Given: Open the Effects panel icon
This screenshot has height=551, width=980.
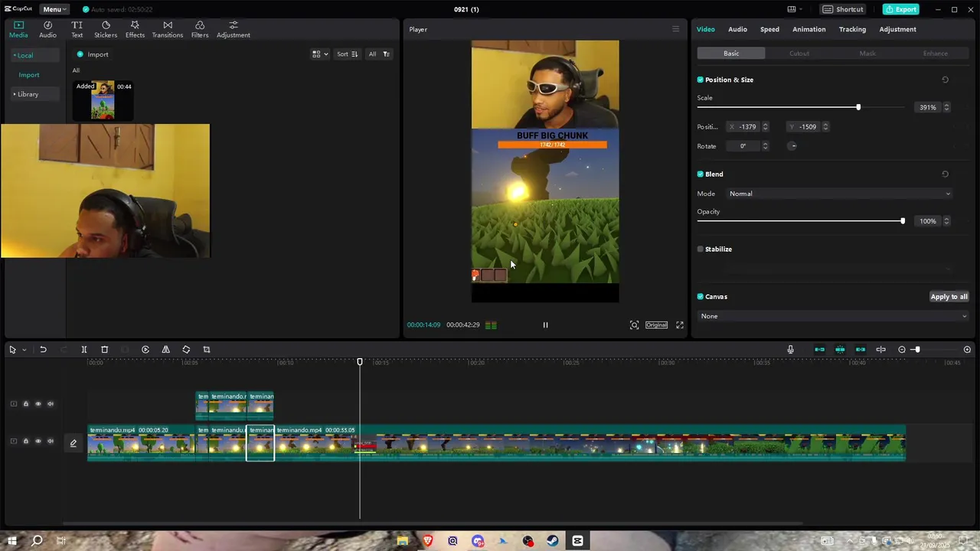Looking at the screenshot, I should [135, 29].
